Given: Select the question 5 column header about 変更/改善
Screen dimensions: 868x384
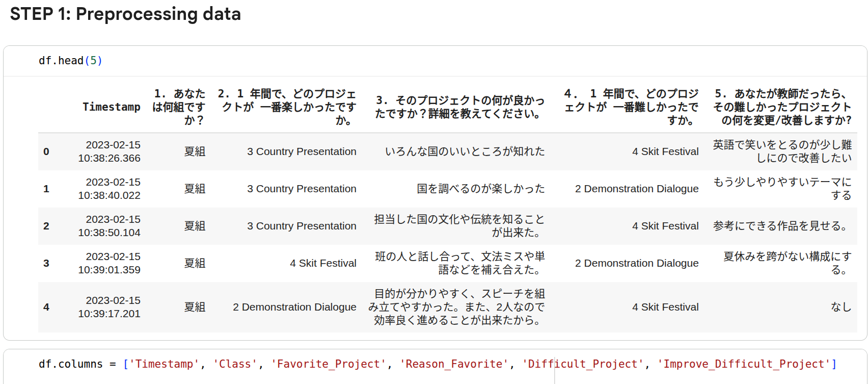Looking at the screenshot, I should pyautogui.click(x=782, y=107).
